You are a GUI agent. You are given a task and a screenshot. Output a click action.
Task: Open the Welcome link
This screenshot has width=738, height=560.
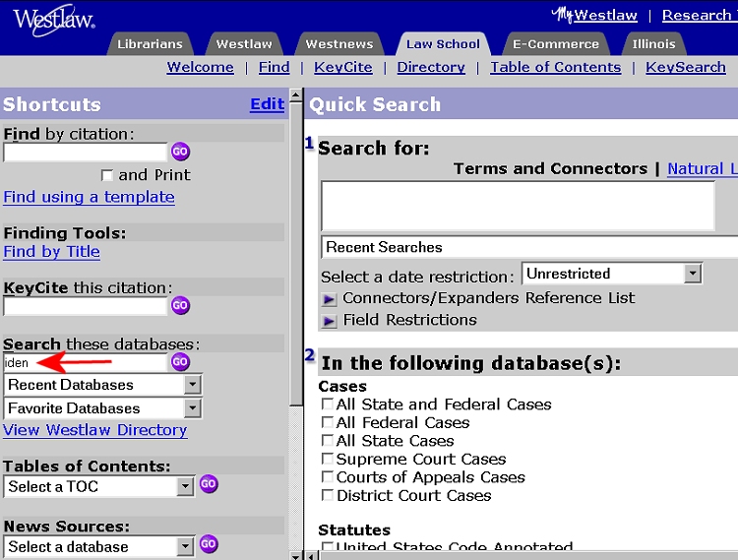coord(200,67)
